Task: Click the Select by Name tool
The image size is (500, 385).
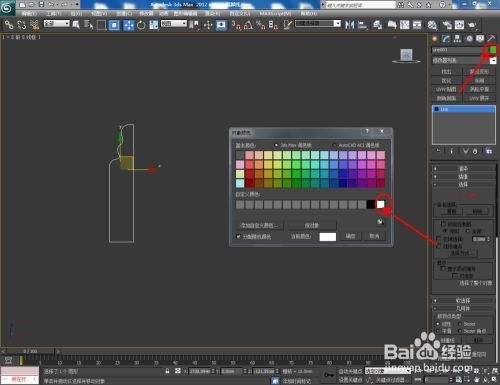Action: 88,25
